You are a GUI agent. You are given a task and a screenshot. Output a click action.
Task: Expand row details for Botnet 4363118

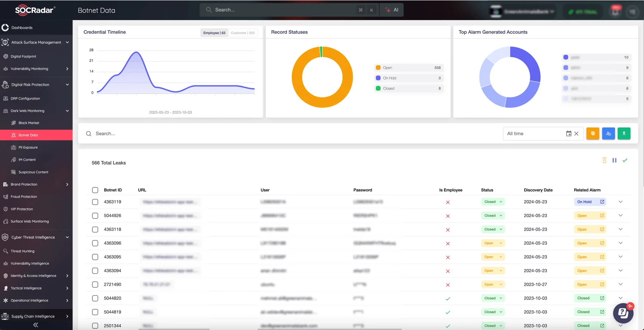(620, 229)
